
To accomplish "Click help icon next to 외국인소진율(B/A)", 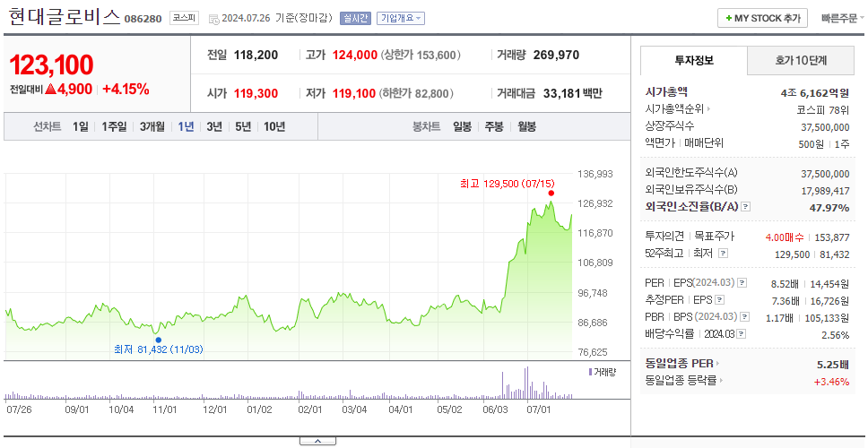I will (746, 207).
